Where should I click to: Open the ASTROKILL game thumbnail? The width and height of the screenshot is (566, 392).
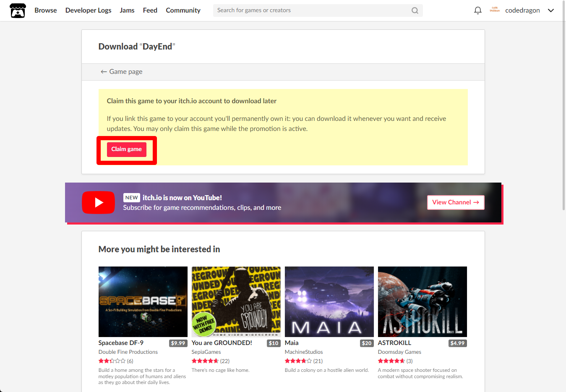click(x=423, y=302)
